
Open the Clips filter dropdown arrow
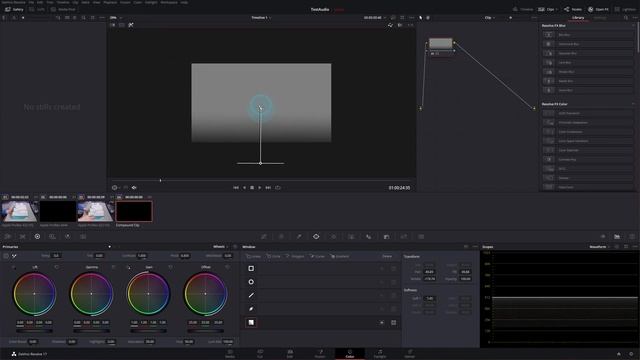click(x=556, y=9)
